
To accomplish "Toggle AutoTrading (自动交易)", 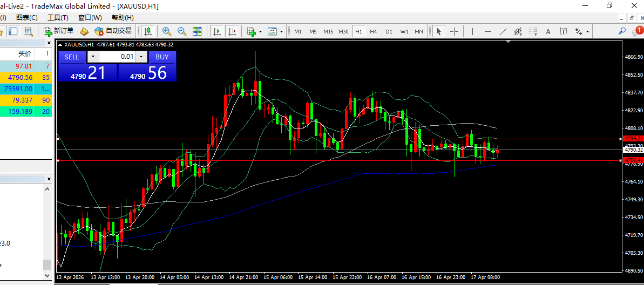I will [x=113, y=31].
